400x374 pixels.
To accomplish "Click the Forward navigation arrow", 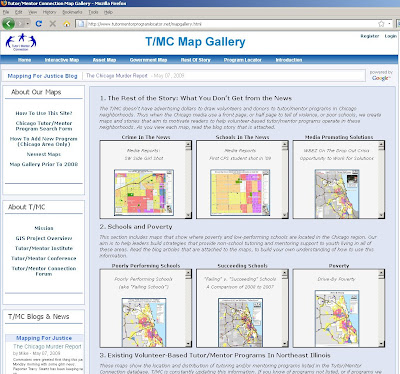I will click(x=20, y=24).
